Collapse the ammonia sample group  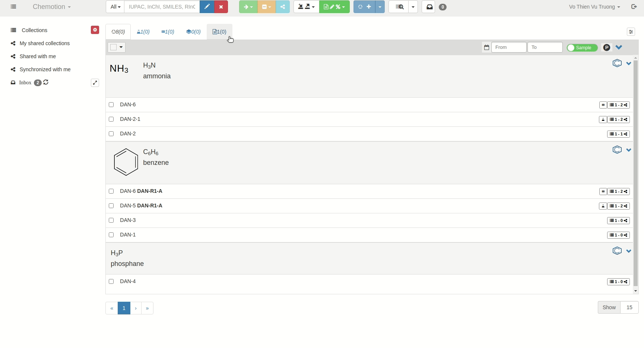pyautogui.click(x=629, y=63)
